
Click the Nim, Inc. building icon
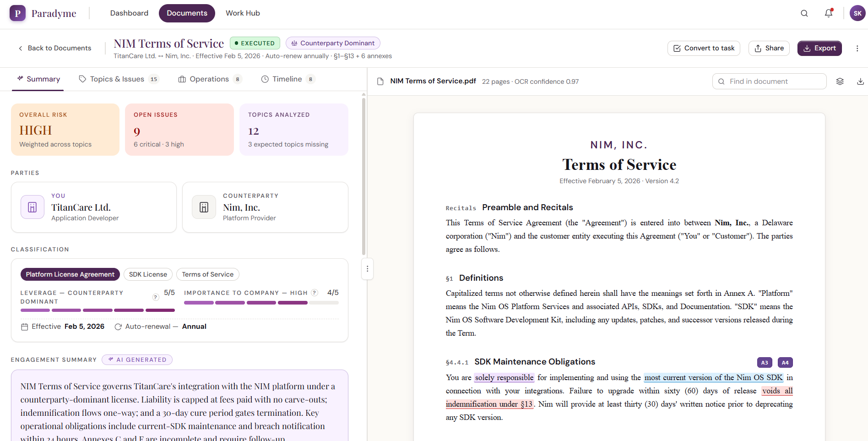coord(204,207)
